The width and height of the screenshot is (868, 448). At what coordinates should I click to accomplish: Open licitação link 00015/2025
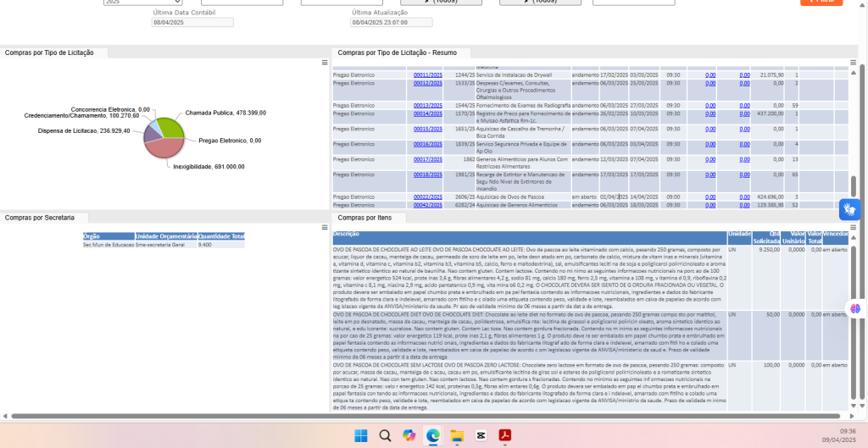(x=428, y=129)
